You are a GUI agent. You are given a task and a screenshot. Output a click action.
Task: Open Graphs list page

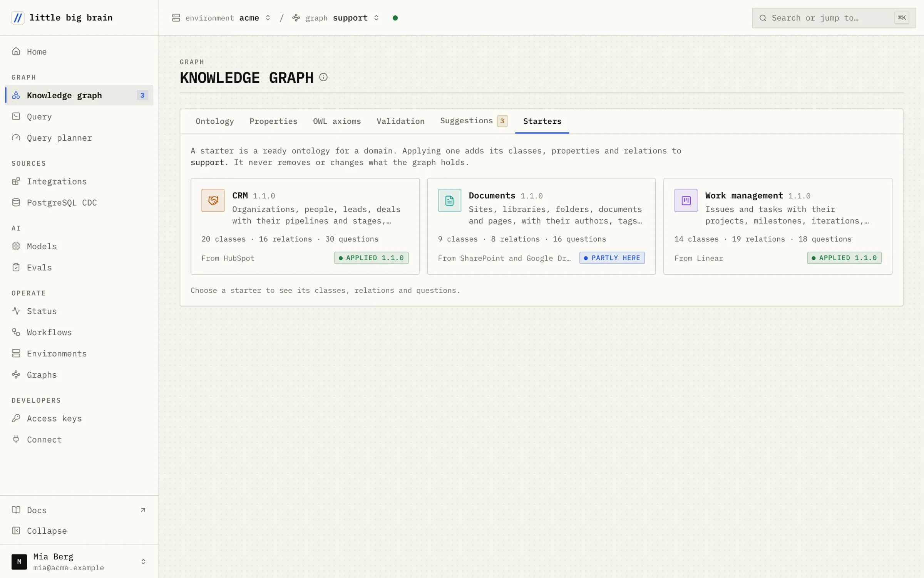click(79, 375)
